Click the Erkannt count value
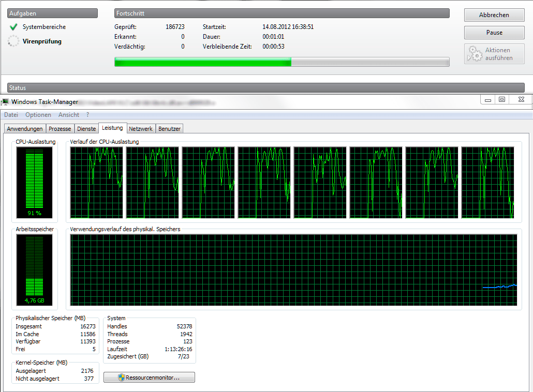 pyautogui.click(x=183, y=37)
